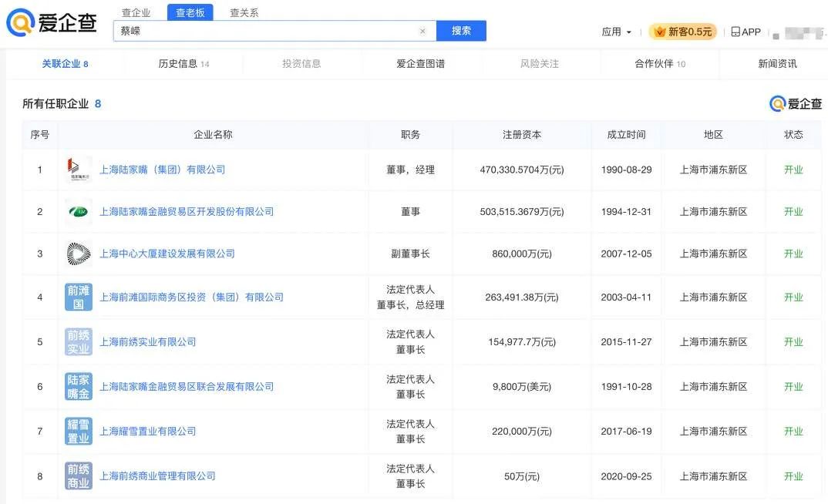This screenshot has height=504, width=828.
Task: Click the 220,000万(元) capital value
Action: (x=522, y=431)
